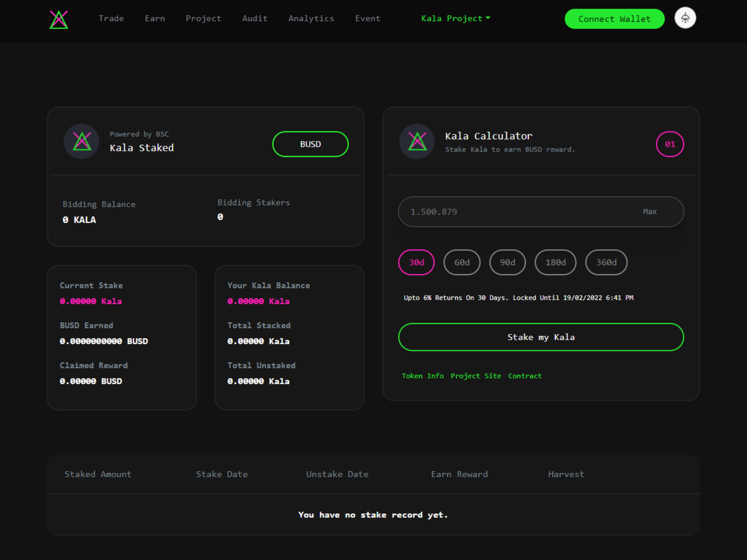Click the Kala Staked token logo

(81, 141)
